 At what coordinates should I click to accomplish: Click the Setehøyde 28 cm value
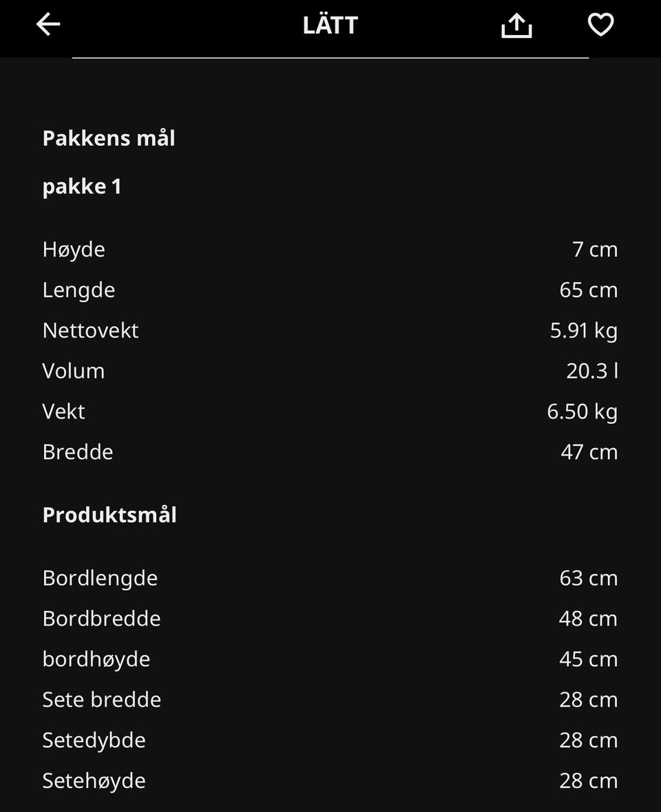click(589, 781)
